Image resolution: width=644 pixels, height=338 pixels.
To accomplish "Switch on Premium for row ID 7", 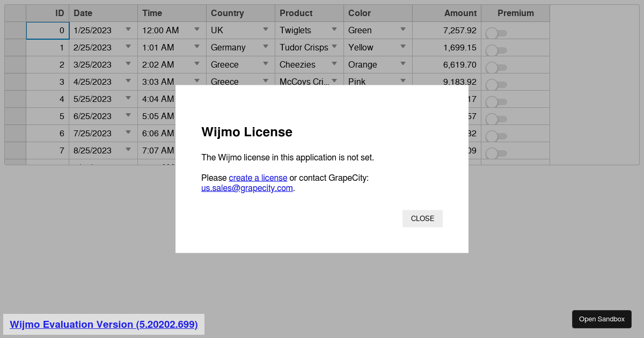I will (496, 153).
